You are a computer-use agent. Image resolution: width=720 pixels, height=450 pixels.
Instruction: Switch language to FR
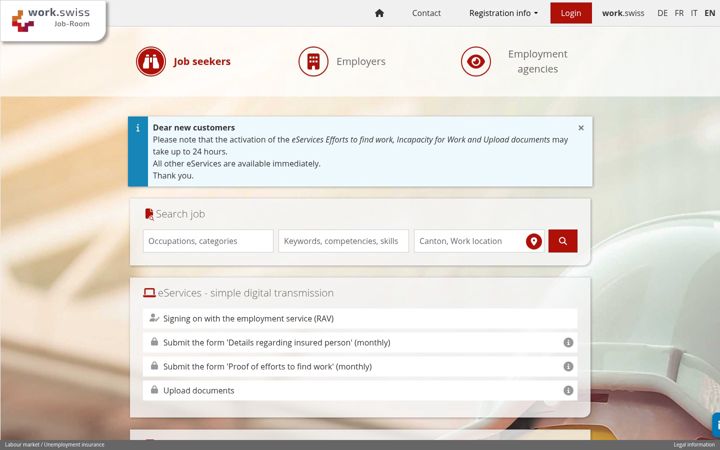(x=679, y=13)
